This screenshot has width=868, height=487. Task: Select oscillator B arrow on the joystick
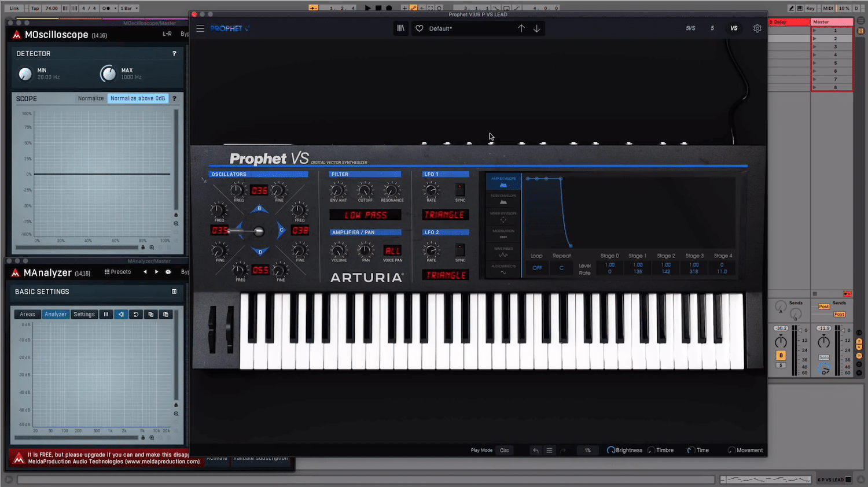(x=259, y=209)
